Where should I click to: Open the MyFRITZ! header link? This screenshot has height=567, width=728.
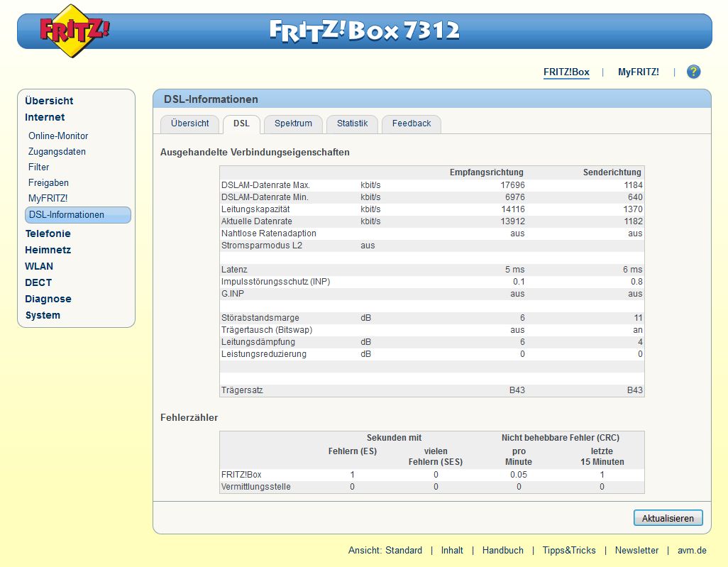[x=638, y=72]
